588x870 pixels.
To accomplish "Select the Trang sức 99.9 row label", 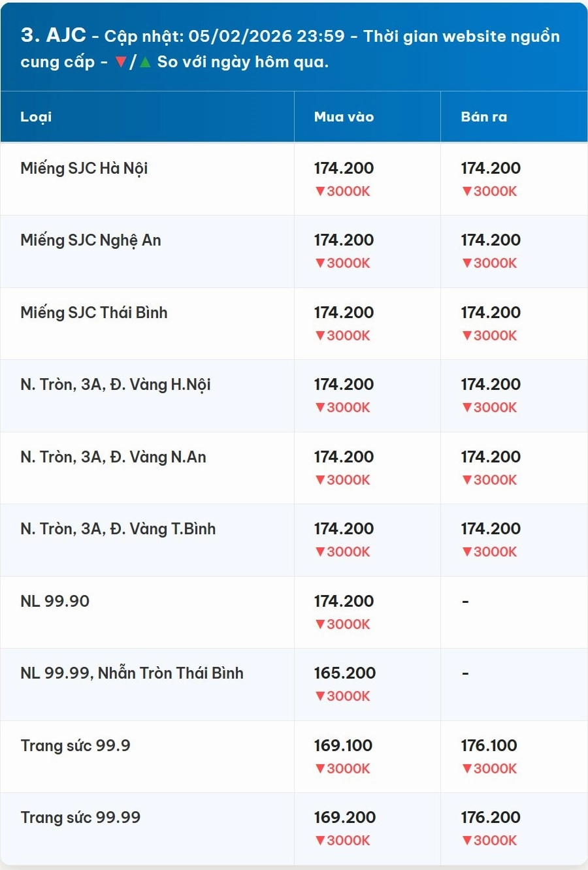I will [75, 745].
